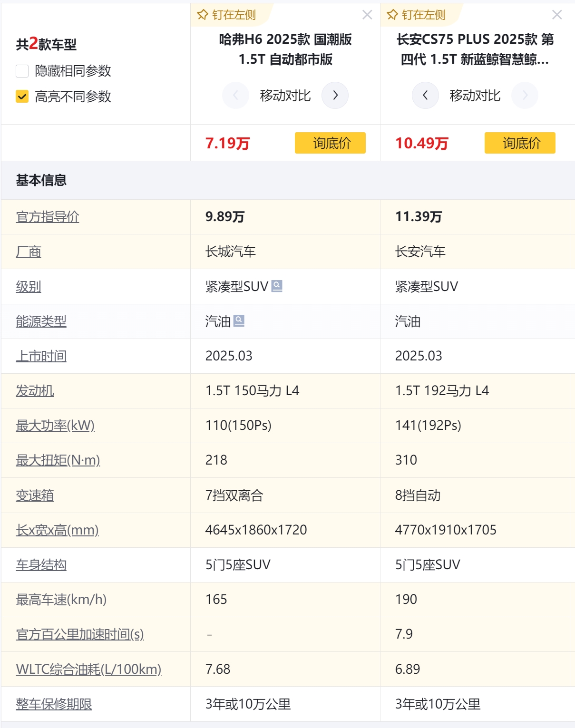
Task: Click the 移动对比 label under Haval H6
Action: pos(285,96)
